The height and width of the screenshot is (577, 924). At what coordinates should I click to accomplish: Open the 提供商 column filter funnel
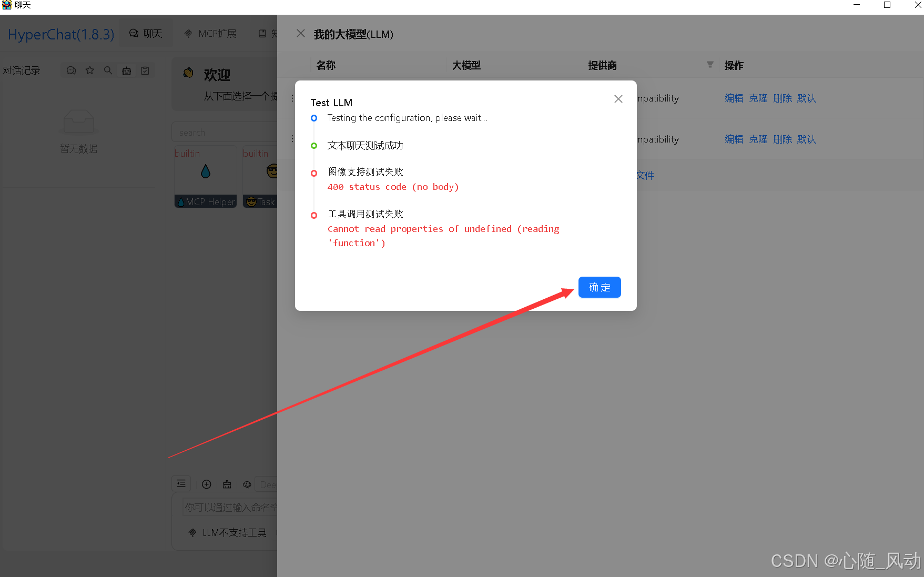(710, 65)
